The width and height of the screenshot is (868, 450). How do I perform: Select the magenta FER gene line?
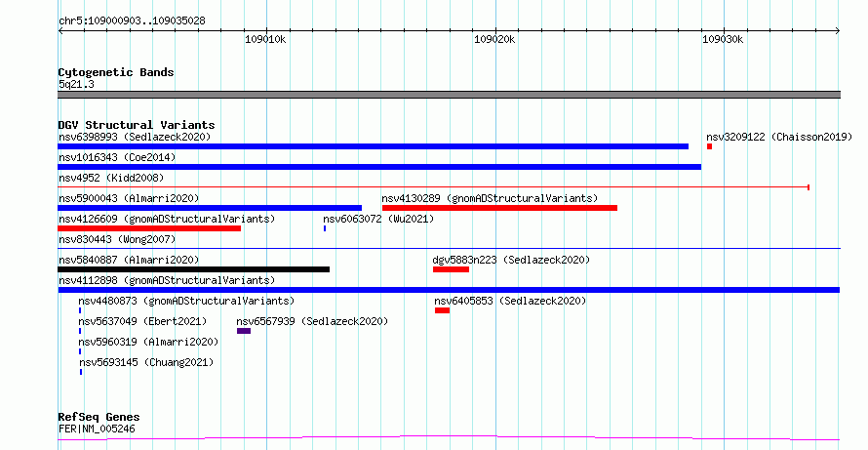coord(449,438)
